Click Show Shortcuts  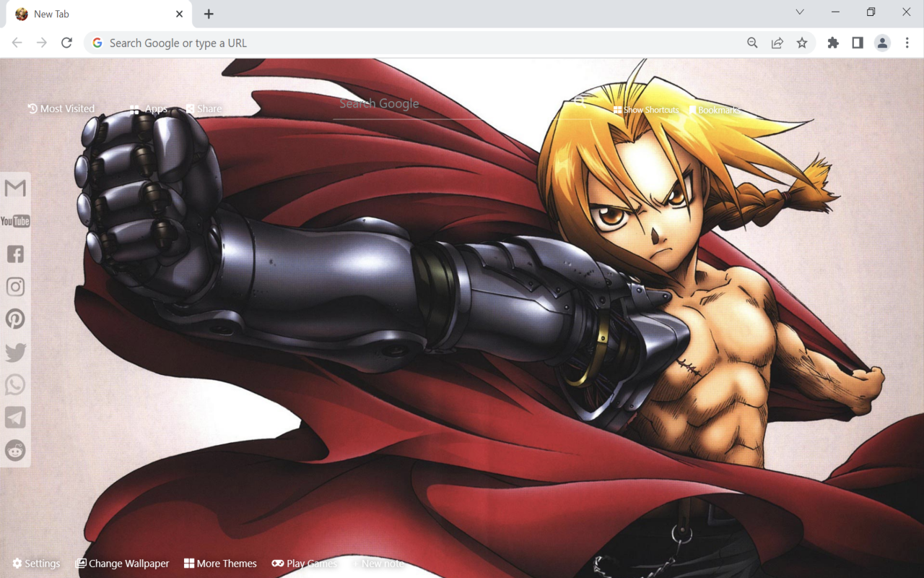[646, 110]
